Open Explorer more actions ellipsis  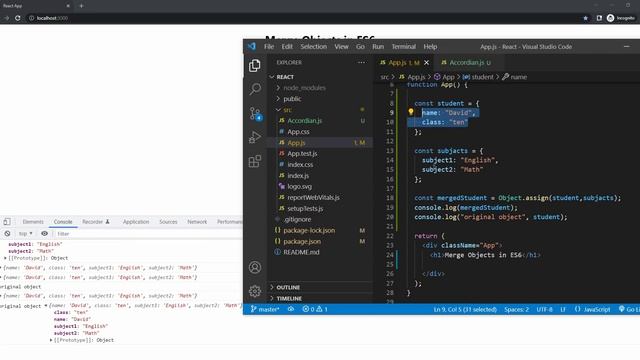click(x=361, y=62)
